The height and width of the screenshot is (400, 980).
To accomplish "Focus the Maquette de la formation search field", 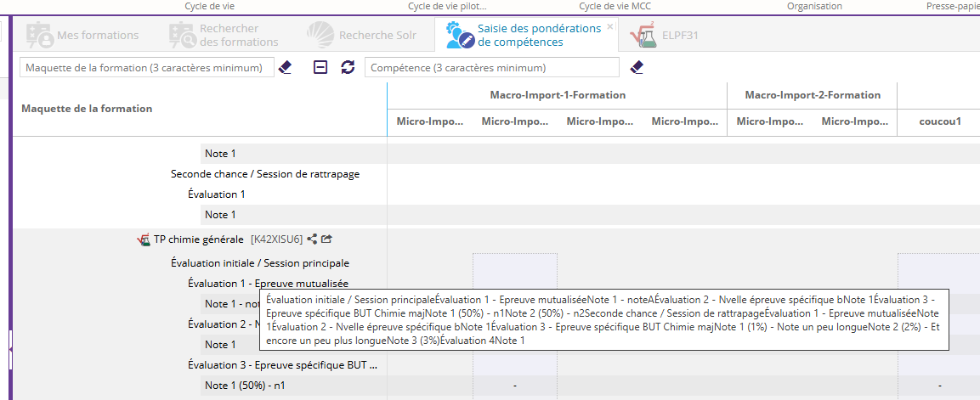I will (146, 67).
